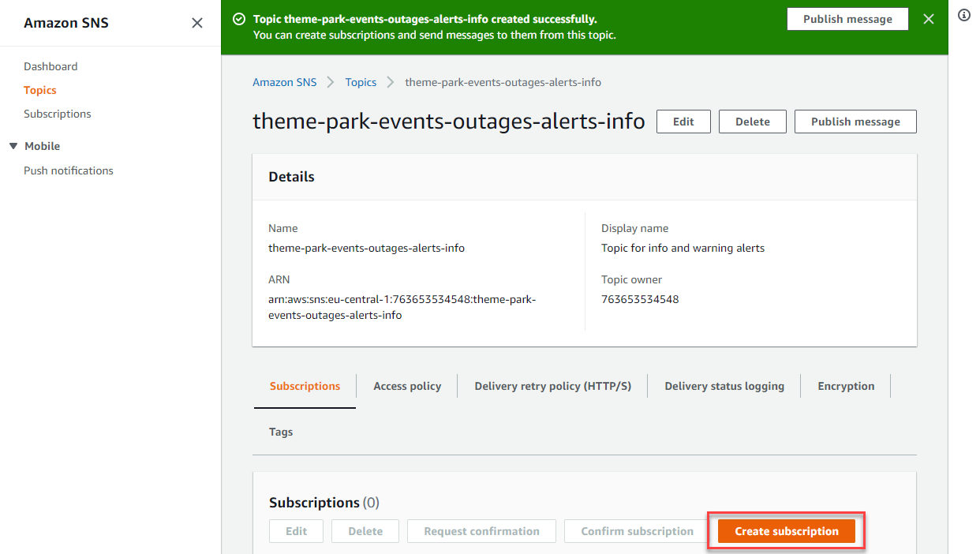Switch to the Encryption tab
Viewport: 980px width, 554px height.
846,386
